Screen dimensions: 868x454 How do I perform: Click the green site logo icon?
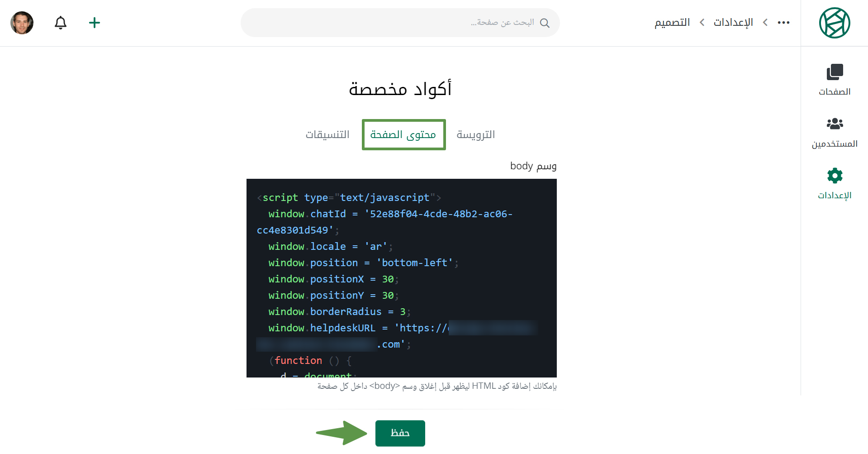point(834,23)
